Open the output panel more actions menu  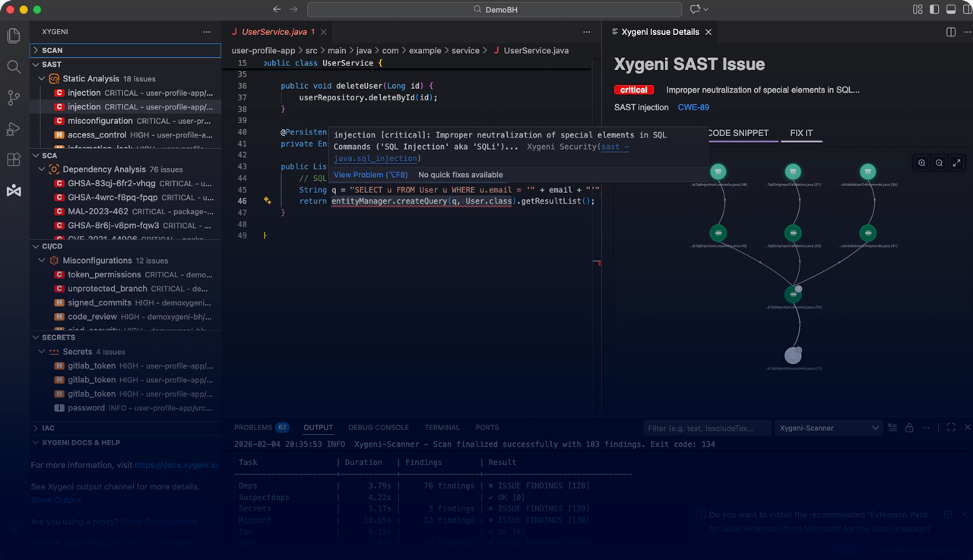tap(927, 428)
